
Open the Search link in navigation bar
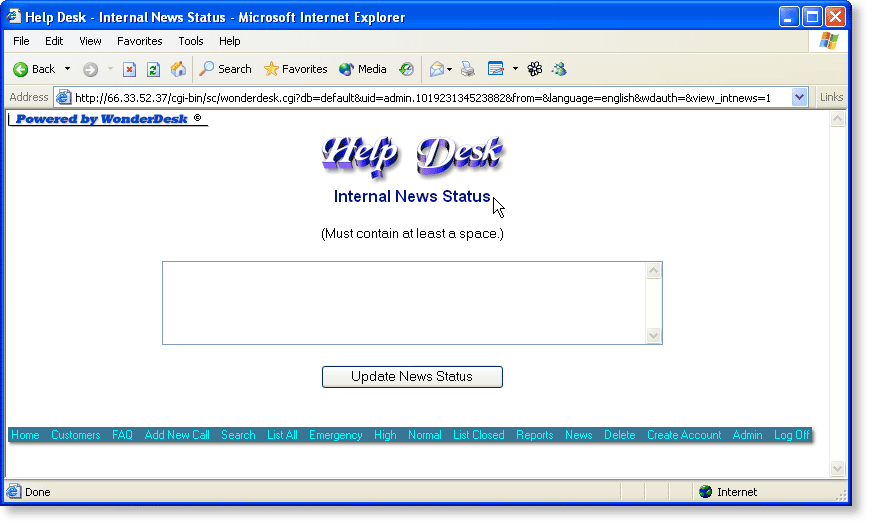pos(238,435)
